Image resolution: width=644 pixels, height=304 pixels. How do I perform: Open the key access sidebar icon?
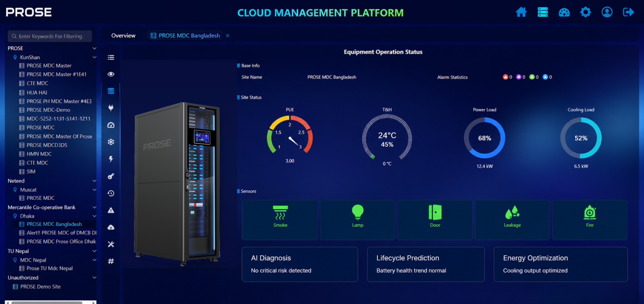tap(111, 176)
